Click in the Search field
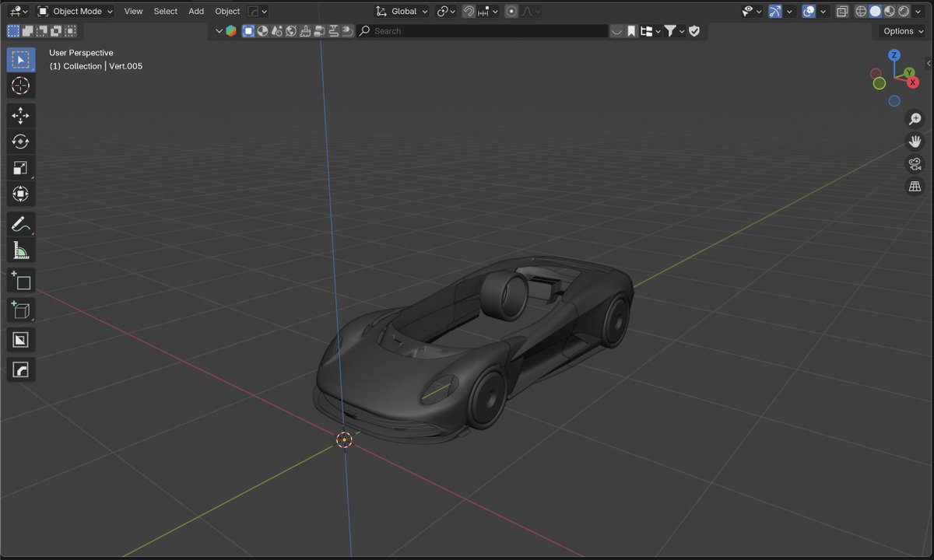Screen dimensions: 934x560 pyautogui.click(x=483, y=31)
